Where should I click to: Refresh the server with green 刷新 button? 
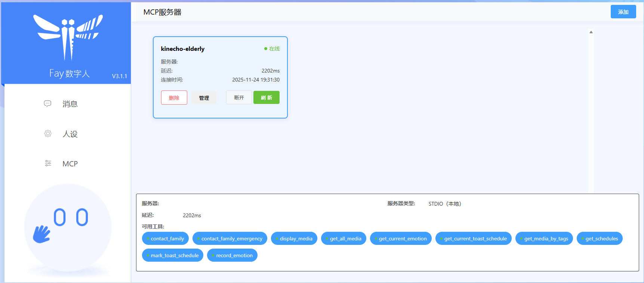point(266,98)
